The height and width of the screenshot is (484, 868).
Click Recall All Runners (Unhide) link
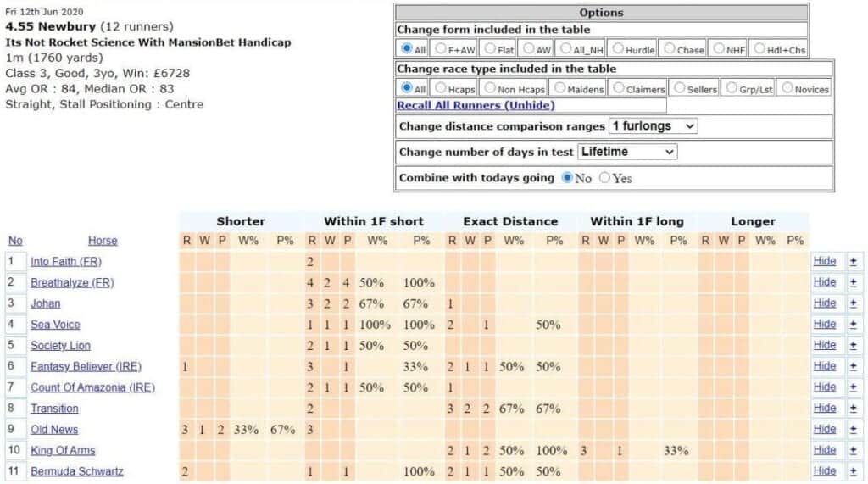476,105
